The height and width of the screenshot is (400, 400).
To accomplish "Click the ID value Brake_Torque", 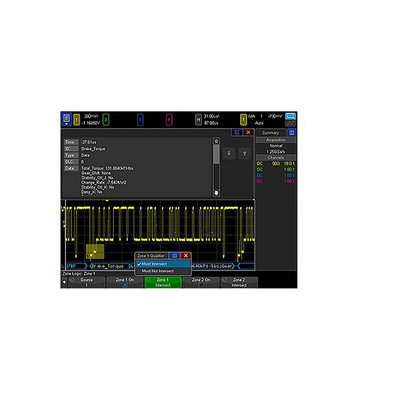I will point(93,149).
